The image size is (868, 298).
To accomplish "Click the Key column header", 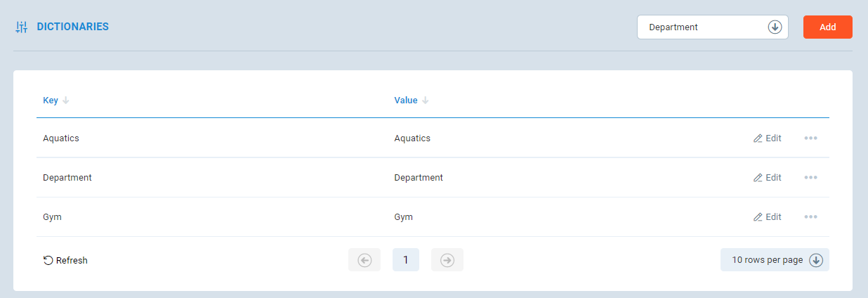I will coord(51,101).
